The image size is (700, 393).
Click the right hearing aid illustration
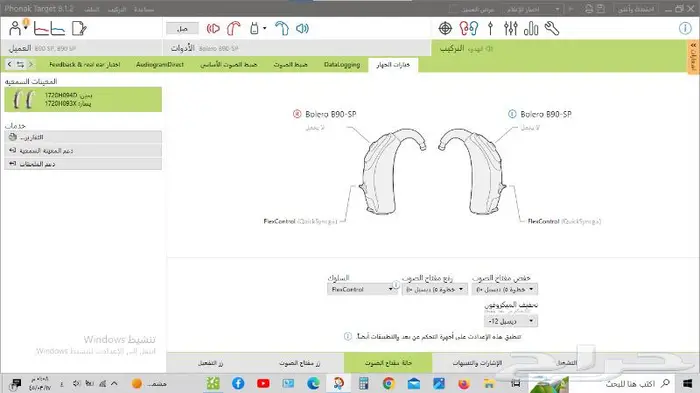[x=393, y=171]
